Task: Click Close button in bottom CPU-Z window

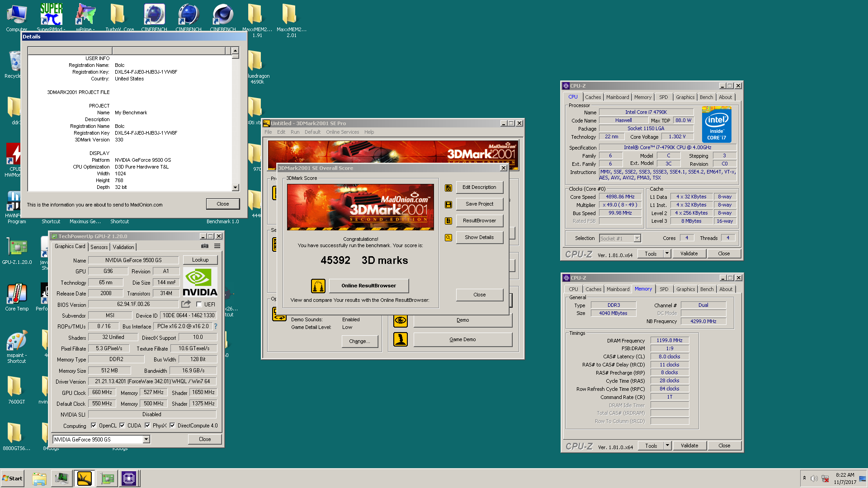Action: (724, 446)
